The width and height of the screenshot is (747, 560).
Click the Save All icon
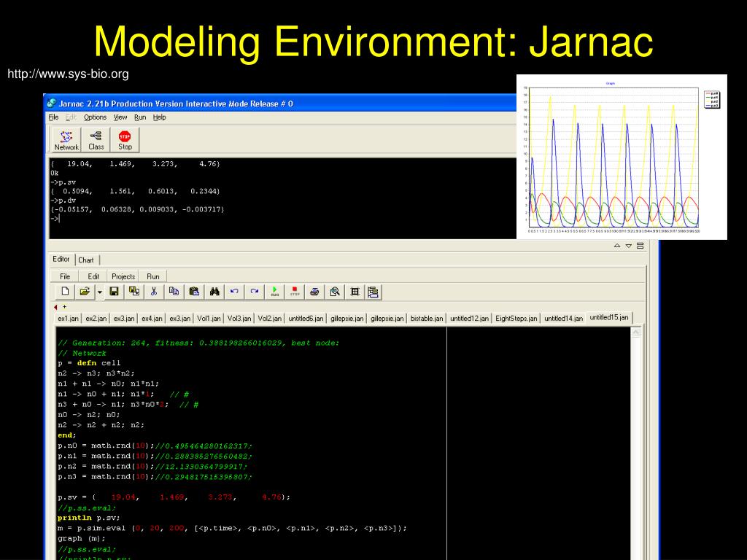click(134, 292)
